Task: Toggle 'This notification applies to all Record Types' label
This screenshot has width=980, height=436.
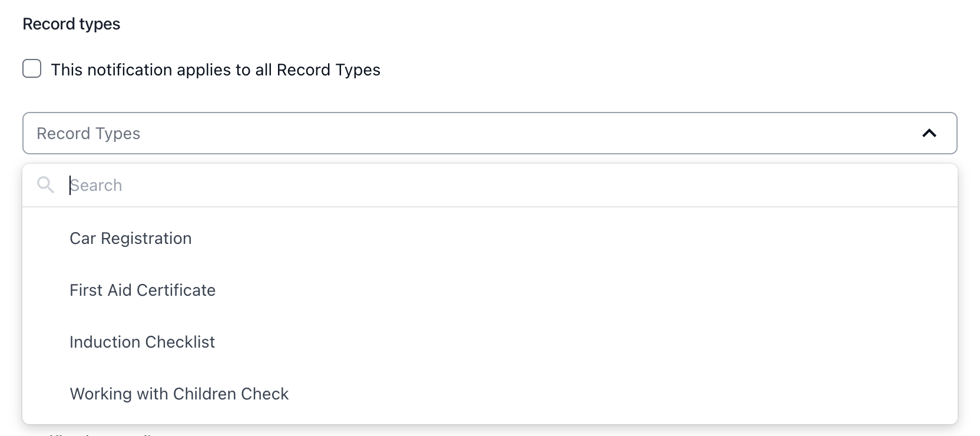Action: pyautogui.click(x=216, y=70)
